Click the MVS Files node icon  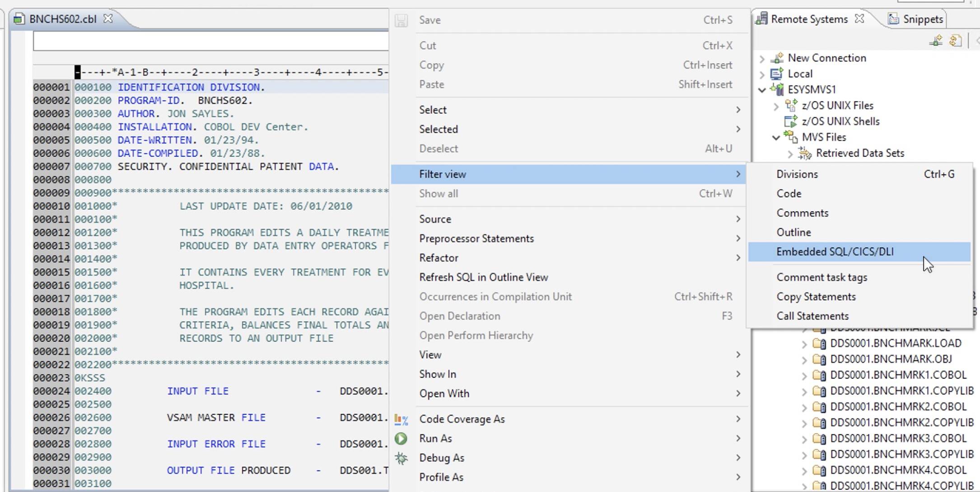point(790,137)
